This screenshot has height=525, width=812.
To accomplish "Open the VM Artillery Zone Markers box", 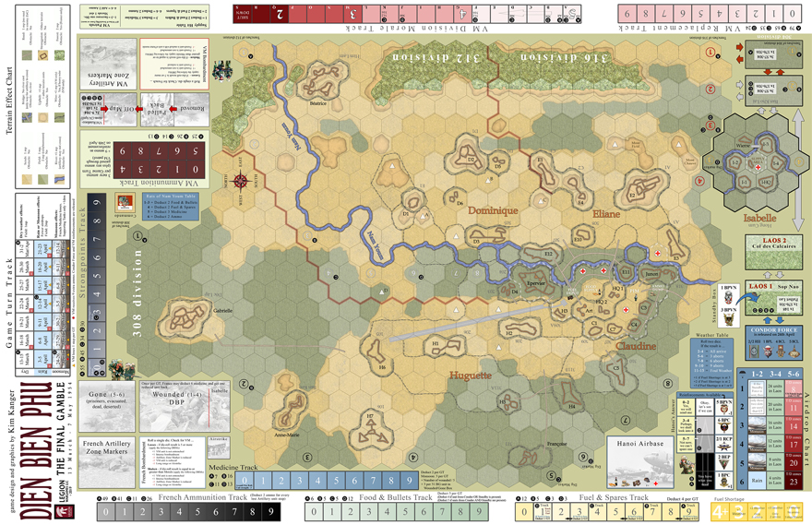I will tap(108, 64).
